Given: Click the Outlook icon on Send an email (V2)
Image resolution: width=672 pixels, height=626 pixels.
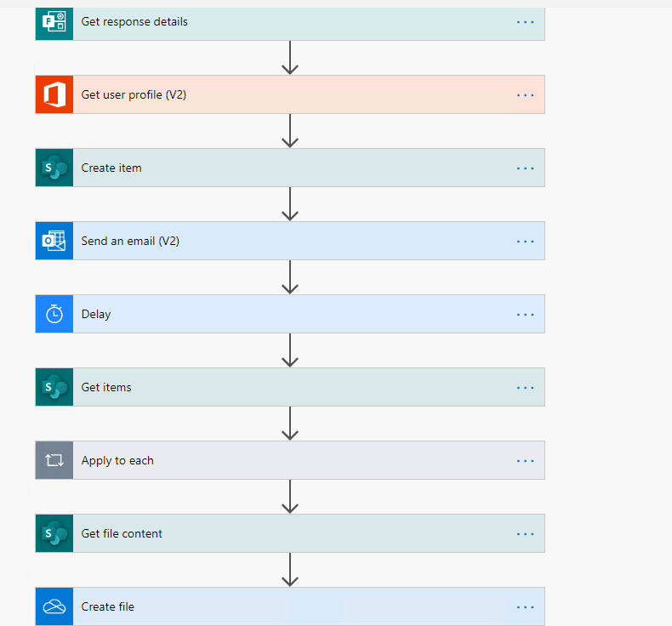Looking at the screenshot, I should 54,241.
